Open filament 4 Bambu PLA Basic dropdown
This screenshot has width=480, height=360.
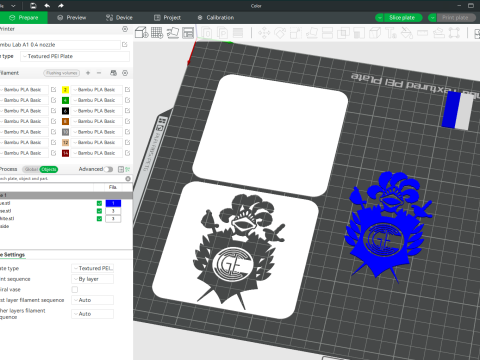[x=97, y=100]
